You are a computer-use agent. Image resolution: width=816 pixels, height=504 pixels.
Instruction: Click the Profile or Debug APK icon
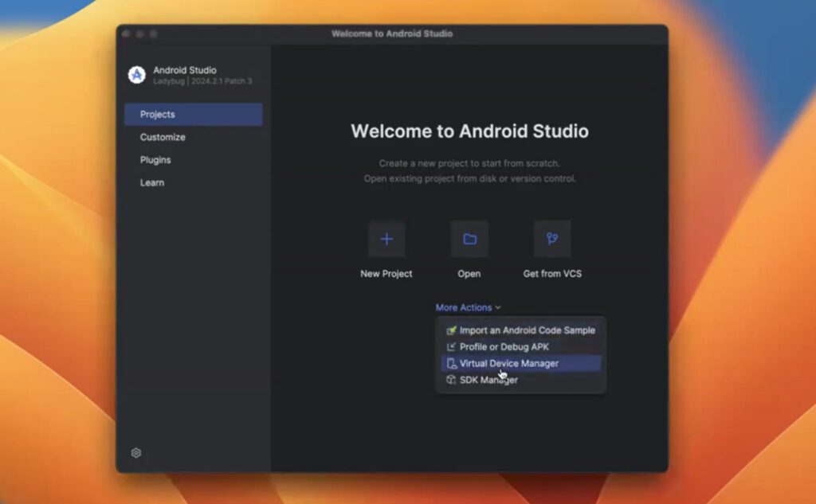[x=453, y=346]
